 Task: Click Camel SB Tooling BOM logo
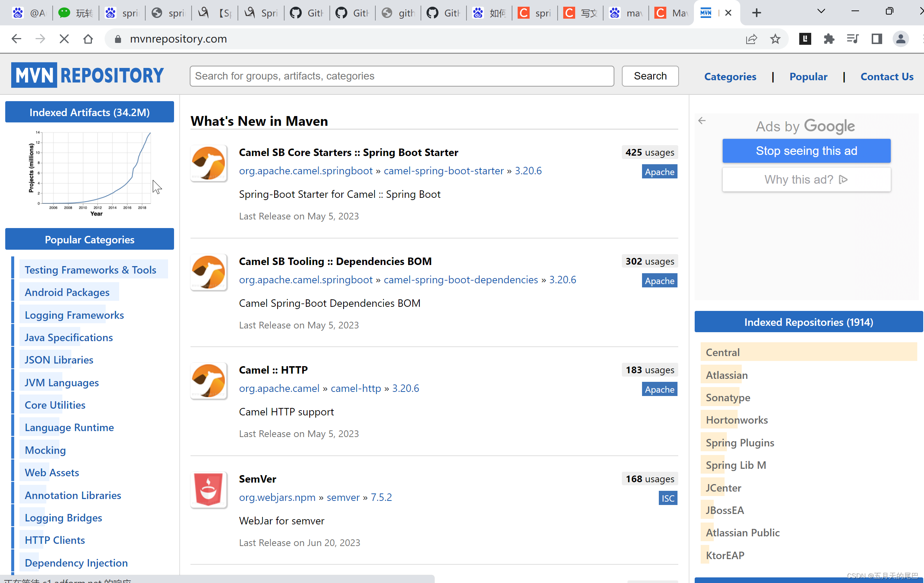208,272
